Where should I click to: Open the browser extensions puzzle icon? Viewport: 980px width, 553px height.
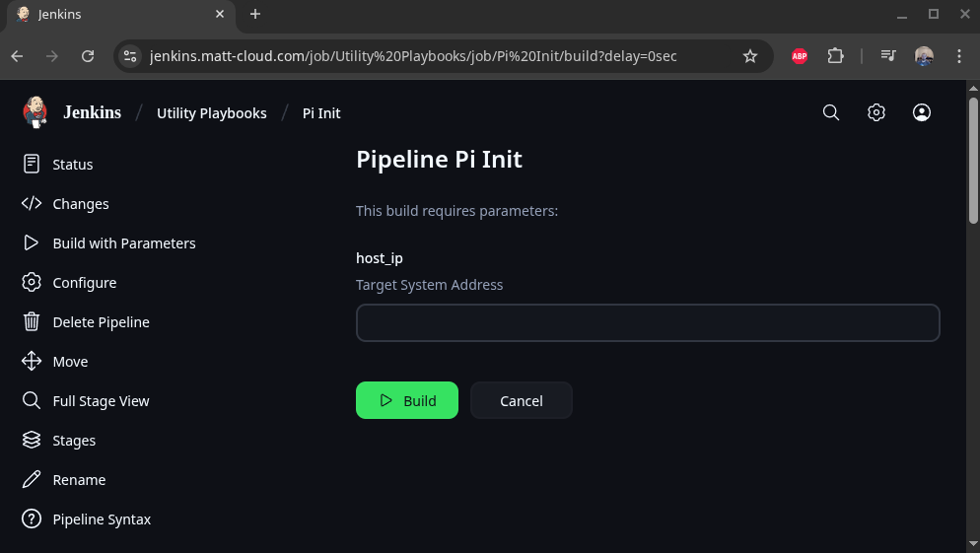(835, 56)
